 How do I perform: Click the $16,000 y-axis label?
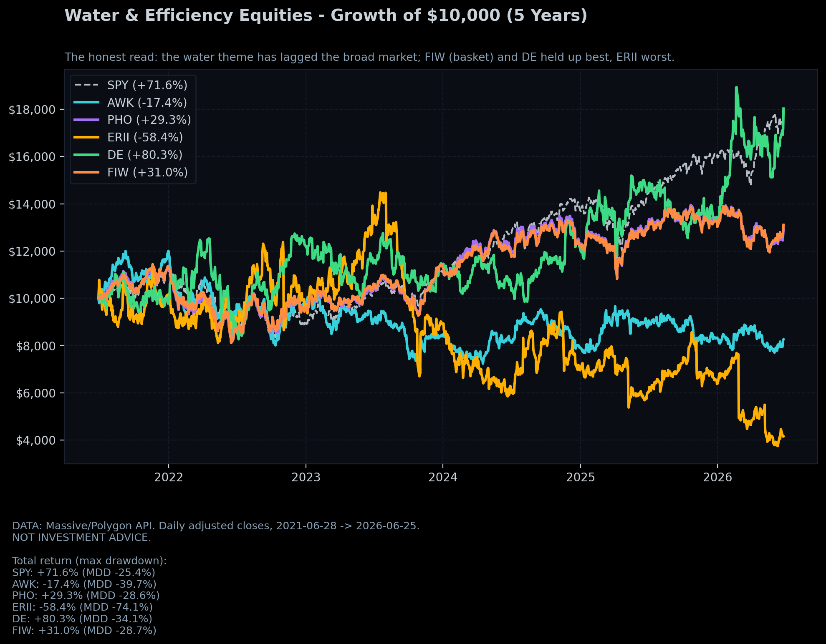point(32,157)
